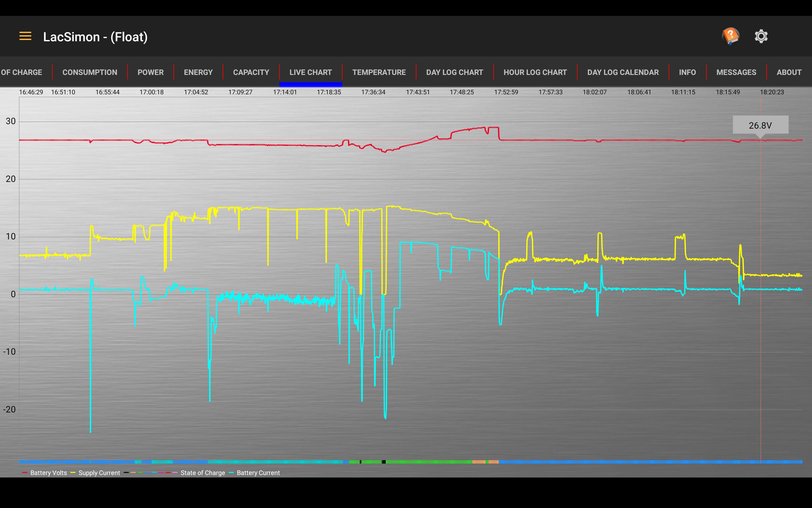Select the LIVE CHART tab
The image size is (812, 508).
click(311, 72)
